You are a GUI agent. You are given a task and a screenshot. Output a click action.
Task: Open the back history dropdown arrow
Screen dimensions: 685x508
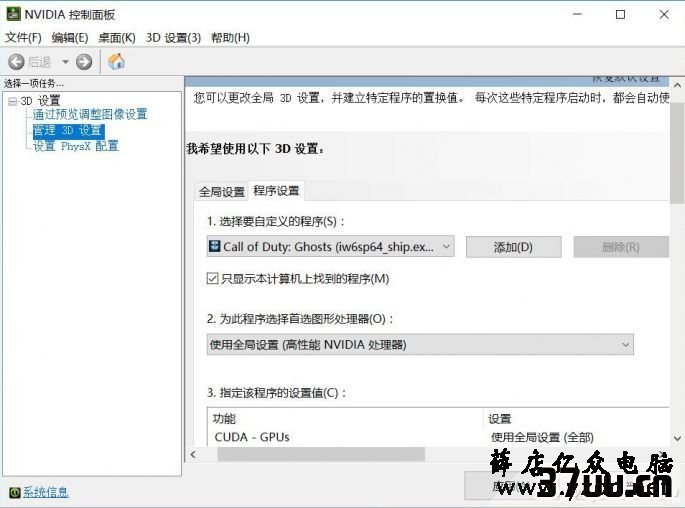(66, 62)
